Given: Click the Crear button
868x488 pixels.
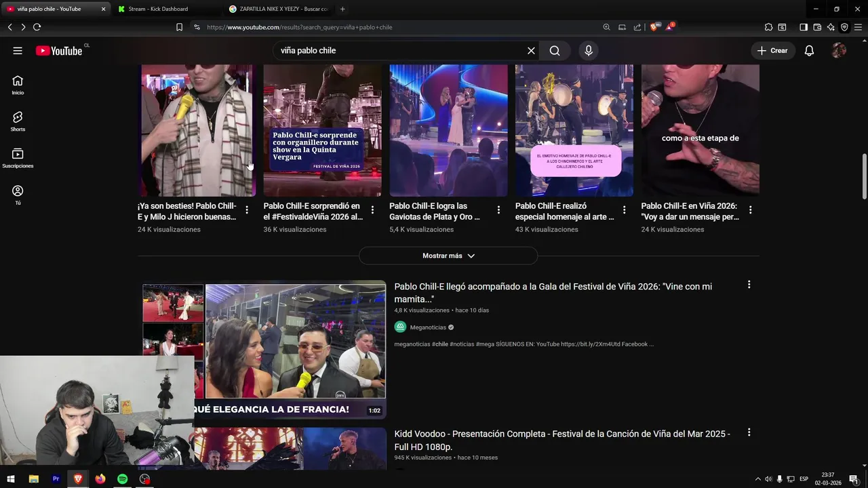Looking at the screenshot, I should point(772,51).
